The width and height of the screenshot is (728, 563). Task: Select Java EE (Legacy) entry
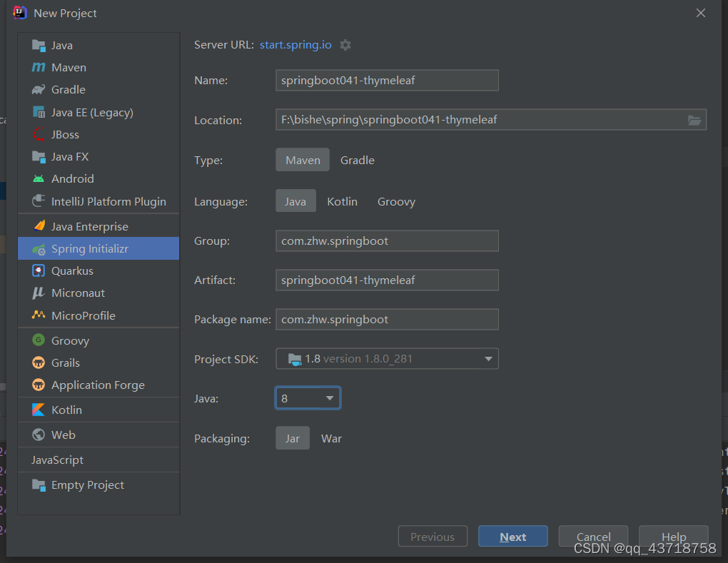tap(98, 112)
